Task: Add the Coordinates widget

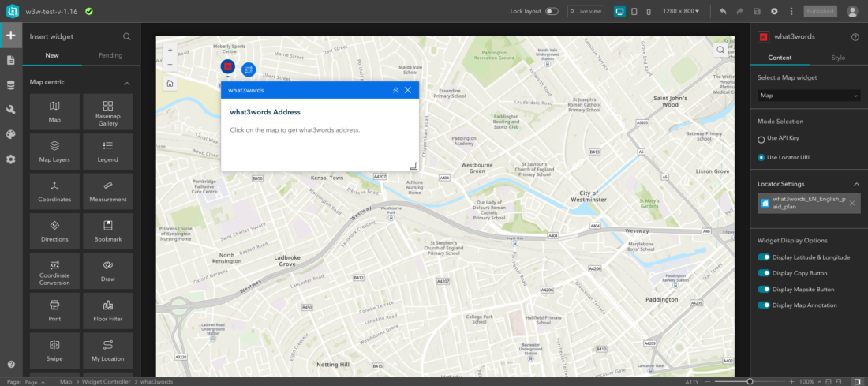Action: [54, 191]
